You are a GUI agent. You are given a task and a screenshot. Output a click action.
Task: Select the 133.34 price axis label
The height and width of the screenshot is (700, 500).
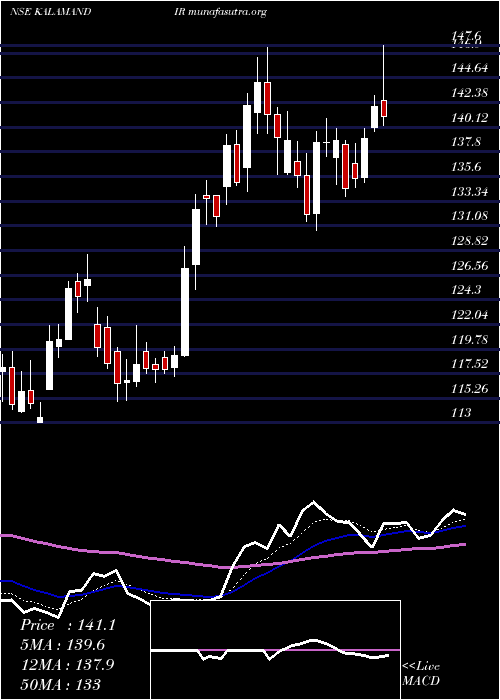coord(470,192)
